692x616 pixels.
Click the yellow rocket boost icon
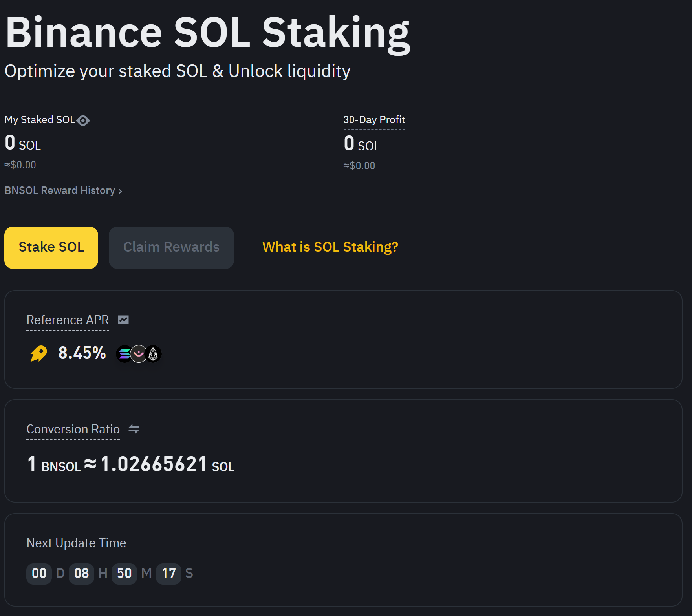pyautogui.click(x=38, y=353)
